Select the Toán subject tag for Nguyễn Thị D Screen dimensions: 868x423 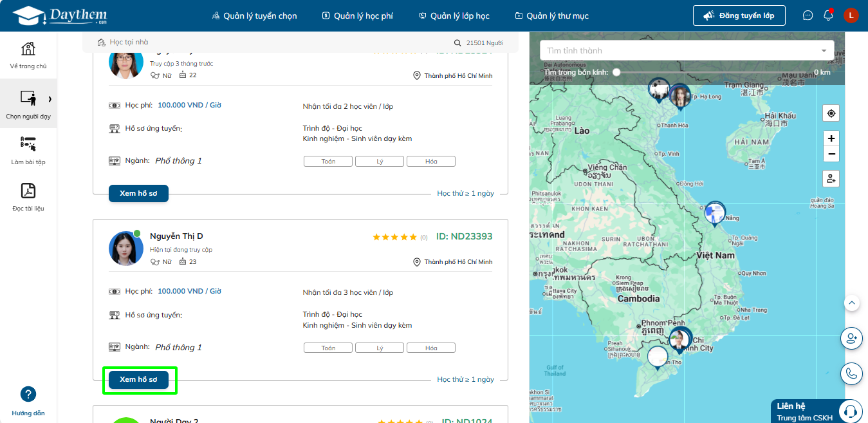[x=328, y=348]
